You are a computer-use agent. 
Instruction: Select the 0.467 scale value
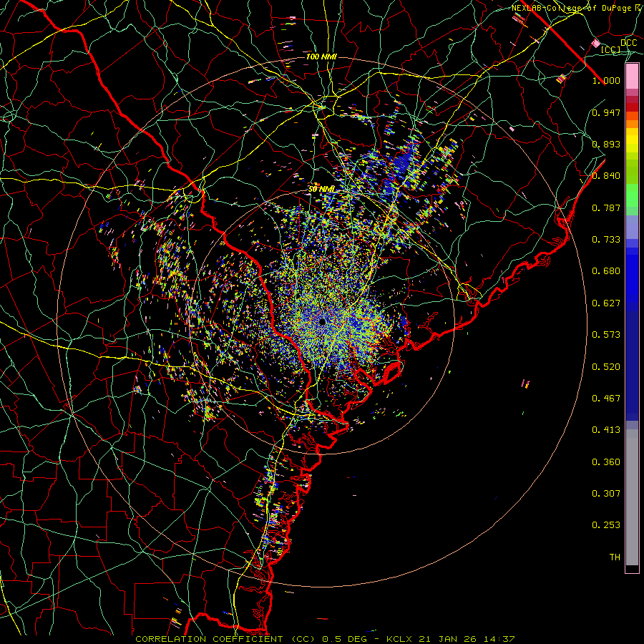click(x=606, y=399)
